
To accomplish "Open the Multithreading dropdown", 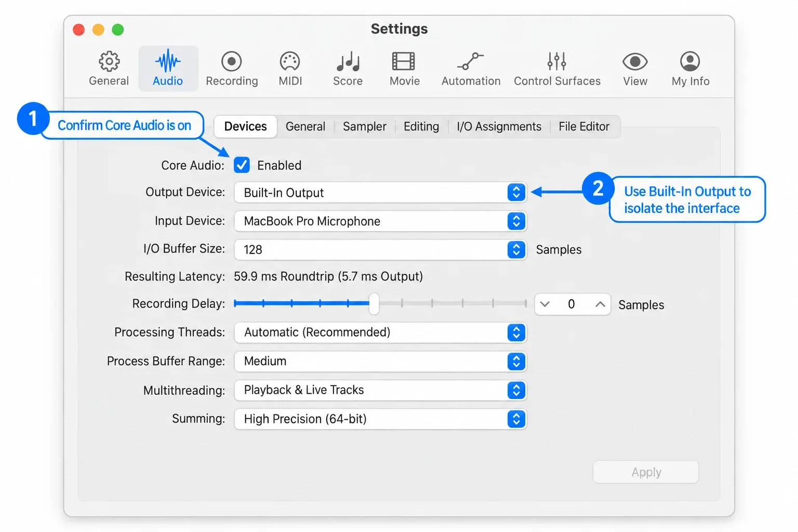I will coord(380,390).
